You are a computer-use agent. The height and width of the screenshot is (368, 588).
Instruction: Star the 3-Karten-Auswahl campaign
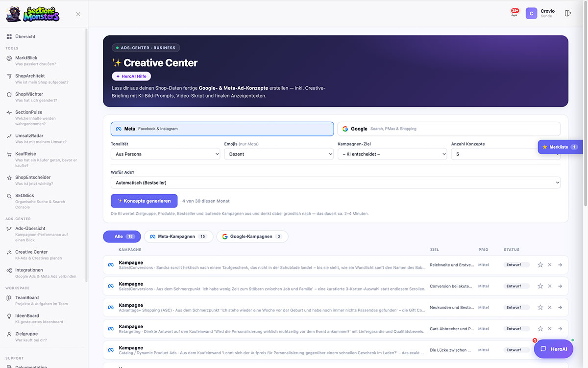540,286
